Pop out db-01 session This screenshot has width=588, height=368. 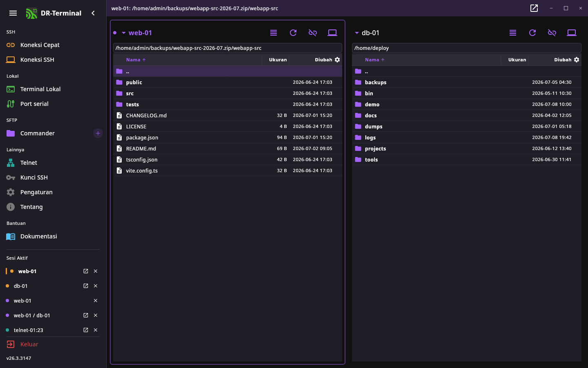[86, 286]
